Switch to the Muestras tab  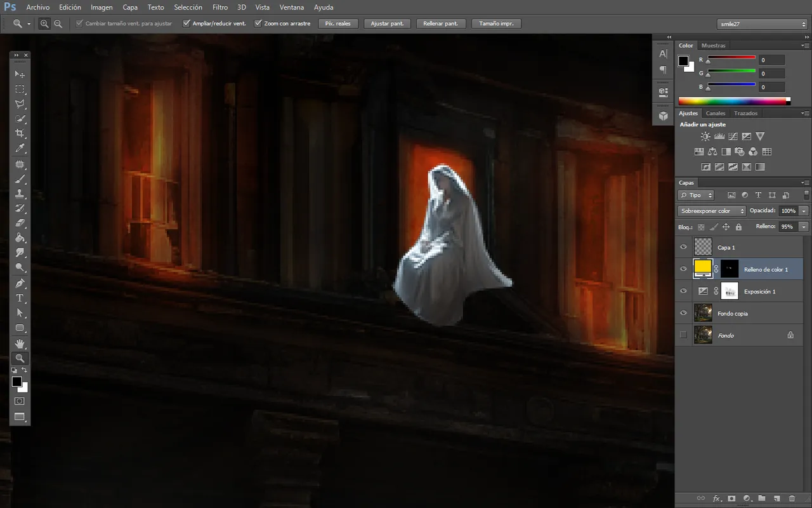[714, 46]
